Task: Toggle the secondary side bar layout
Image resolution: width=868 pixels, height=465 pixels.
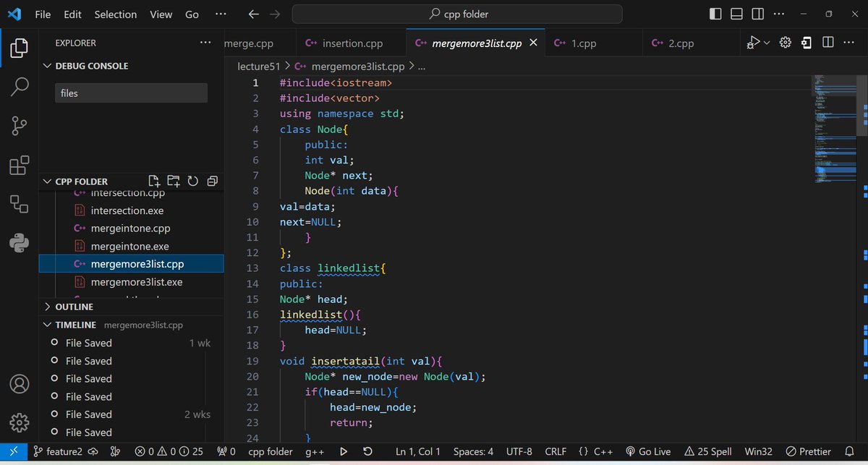Action: (x=757, y=14)
